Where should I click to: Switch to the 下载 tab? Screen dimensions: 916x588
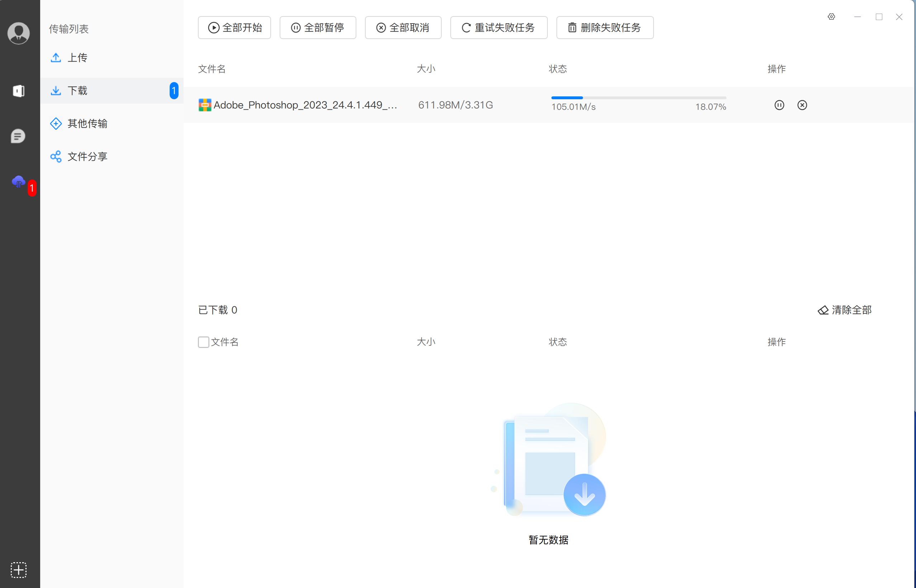click(77, 91)
